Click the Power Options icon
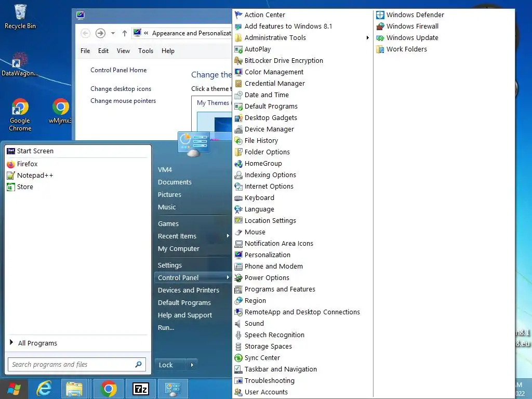The image size is (532, 399). click(x=238, y=278)
